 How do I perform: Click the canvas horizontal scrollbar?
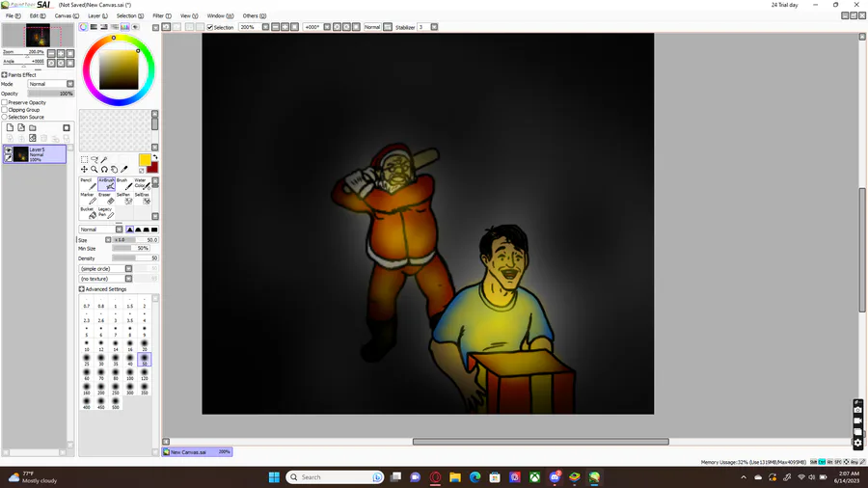540,442
